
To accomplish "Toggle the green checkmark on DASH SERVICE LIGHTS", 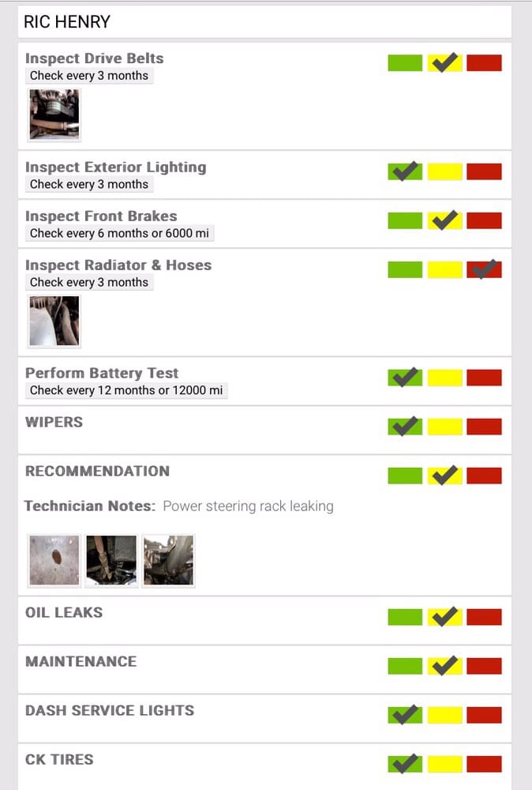I will pos(405,715).
